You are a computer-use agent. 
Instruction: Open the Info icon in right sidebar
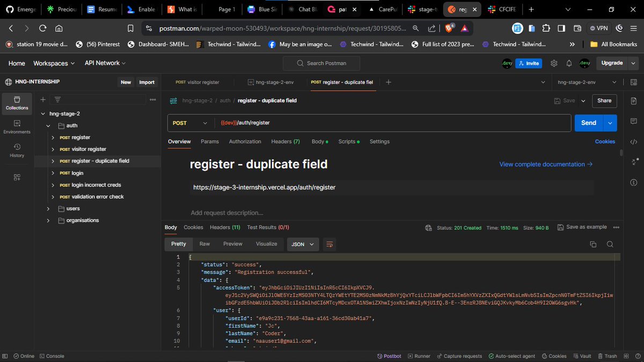point(634,182)
